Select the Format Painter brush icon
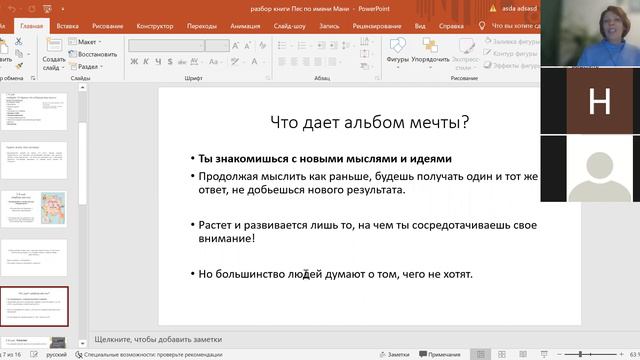This screenshot has width=640, height=360. (19, 65)
